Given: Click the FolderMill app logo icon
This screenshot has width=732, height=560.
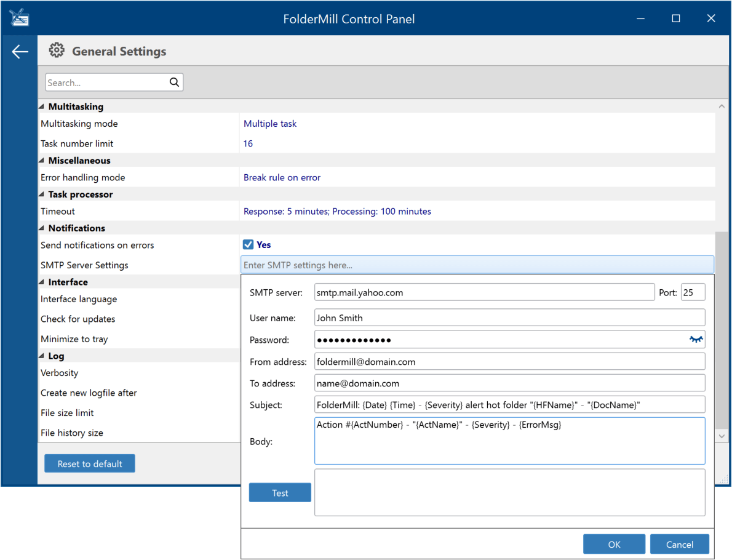Looking at the screenshot, I should tap(19, 18).
